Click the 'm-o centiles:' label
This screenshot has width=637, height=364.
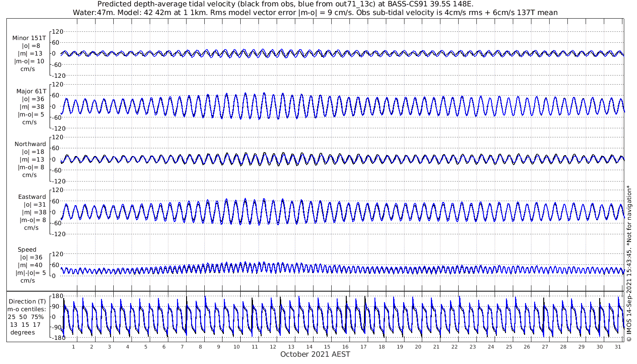click(x=27, y=309)
